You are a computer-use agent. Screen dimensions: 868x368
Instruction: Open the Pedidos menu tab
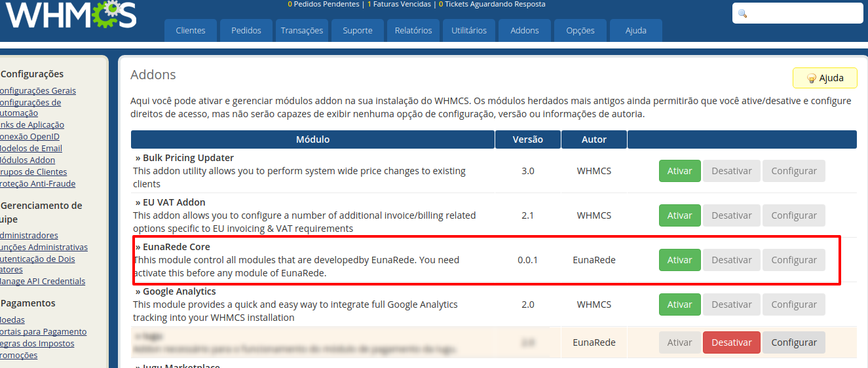coord(246,30)
